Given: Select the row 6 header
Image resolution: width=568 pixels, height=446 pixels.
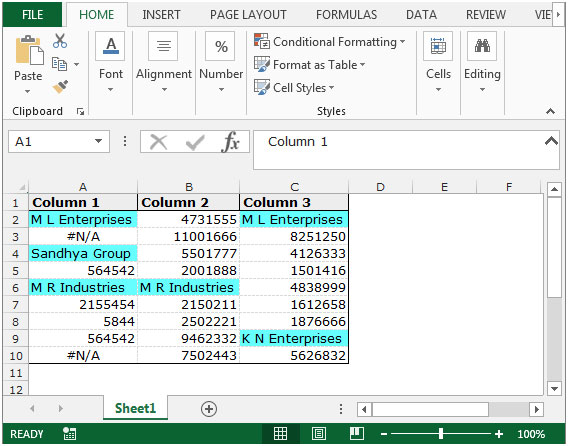Looking at the screenshot, I should 15,288.
